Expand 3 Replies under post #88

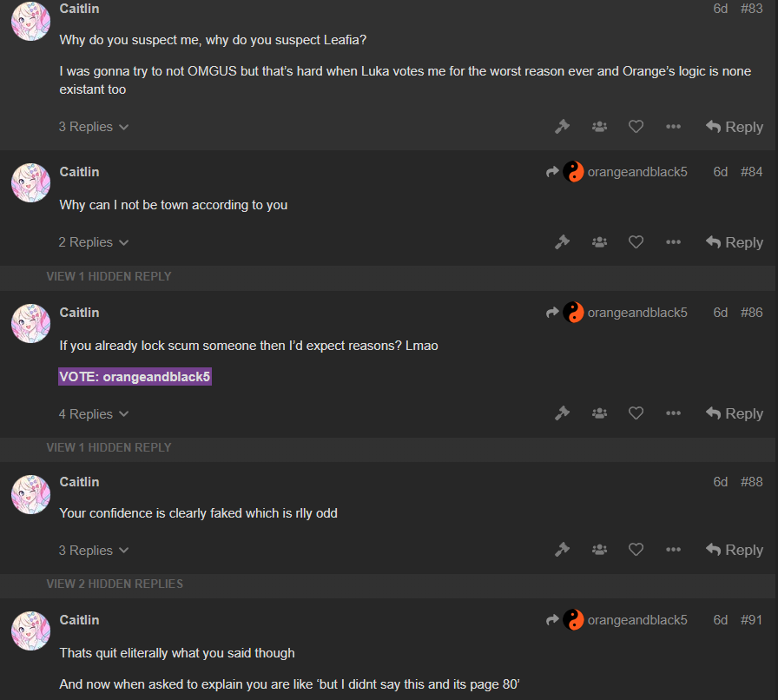93,550
